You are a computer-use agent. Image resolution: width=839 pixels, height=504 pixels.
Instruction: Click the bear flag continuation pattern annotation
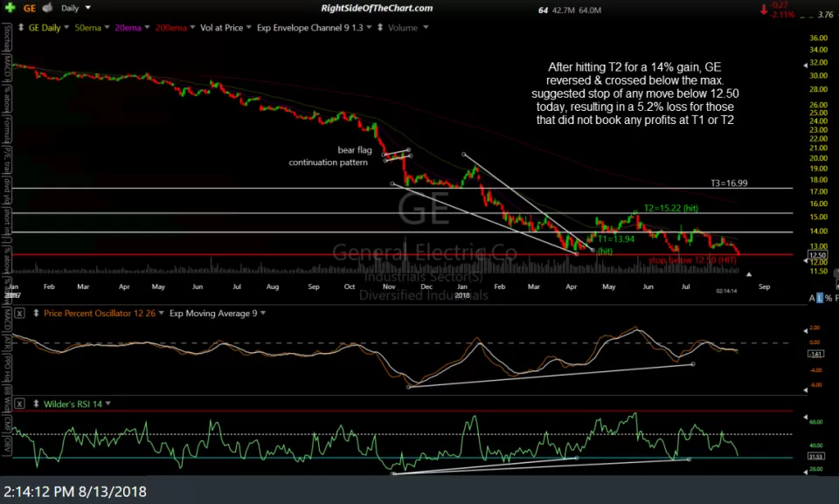click(329, 156)
